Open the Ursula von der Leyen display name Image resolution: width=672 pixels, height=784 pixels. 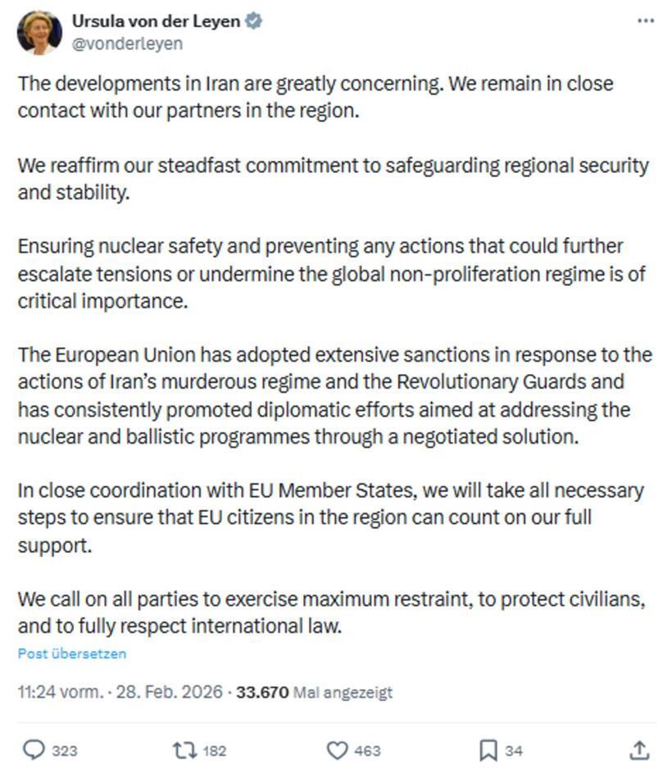click(156, 22)
